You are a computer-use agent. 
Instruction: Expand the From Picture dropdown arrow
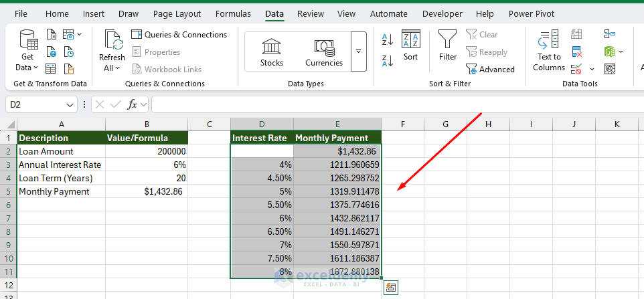[79, 35]
